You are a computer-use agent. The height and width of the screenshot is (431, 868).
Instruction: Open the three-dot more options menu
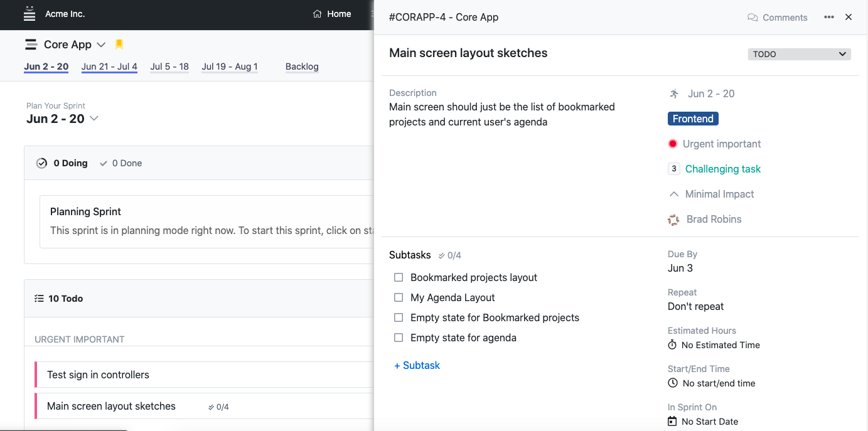pyautogui.click(x=829, y=18)
